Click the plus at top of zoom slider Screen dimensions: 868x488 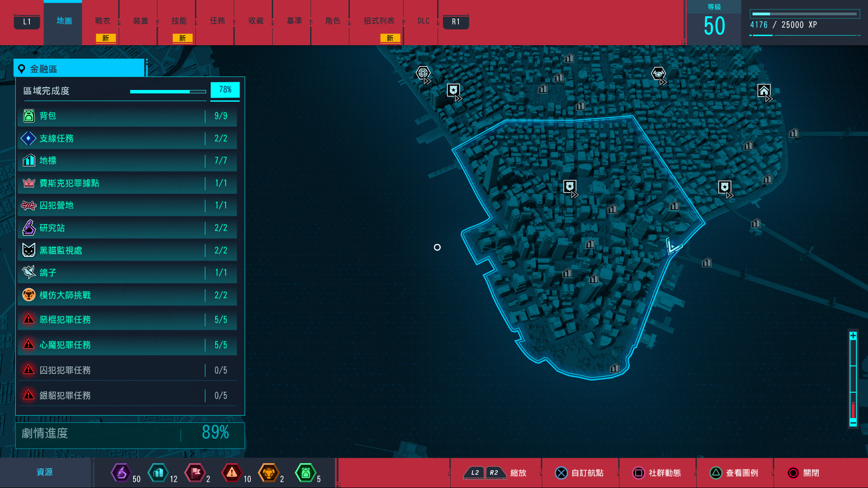tap(853, 336)
